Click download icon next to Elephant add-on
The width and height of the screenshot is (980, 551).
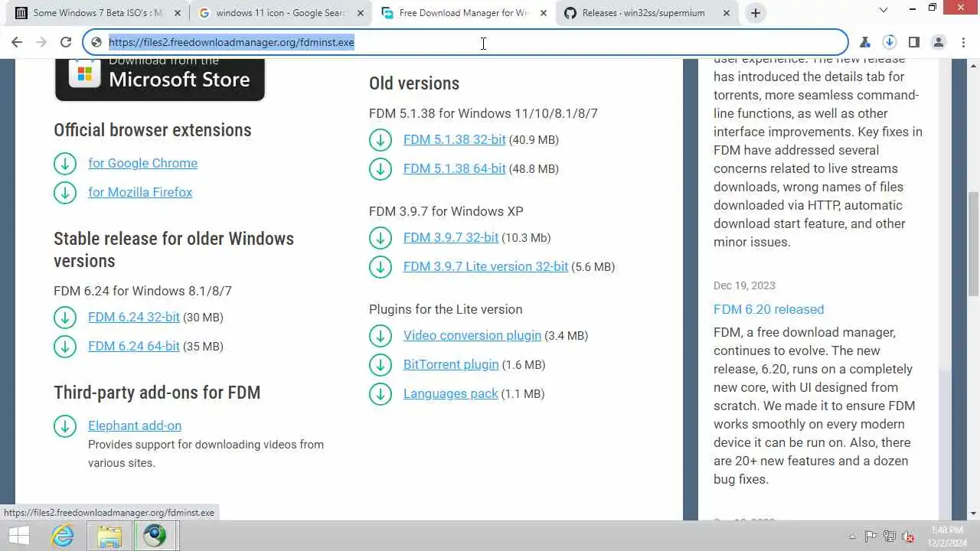point(65,425)
